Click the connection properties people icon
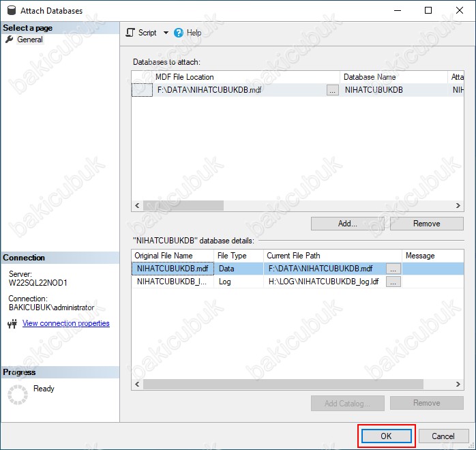 pyautogui.click(x=12, y=324)
